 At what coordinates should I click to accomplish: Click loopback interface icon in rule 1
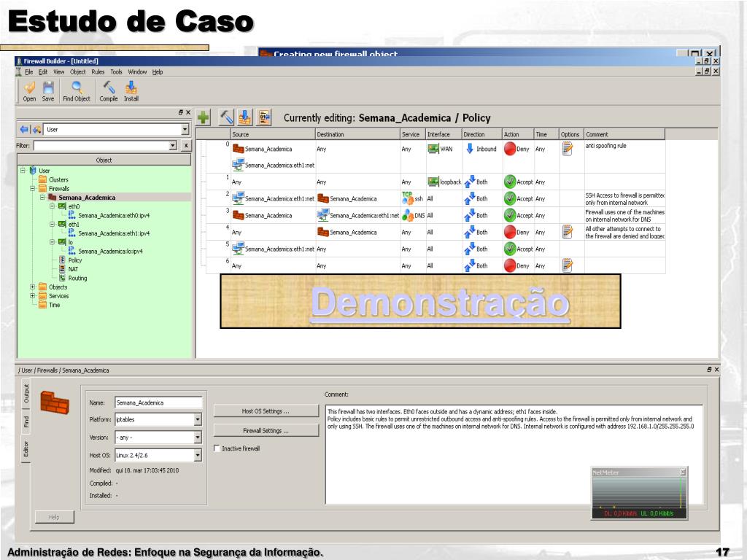(433, 182)
